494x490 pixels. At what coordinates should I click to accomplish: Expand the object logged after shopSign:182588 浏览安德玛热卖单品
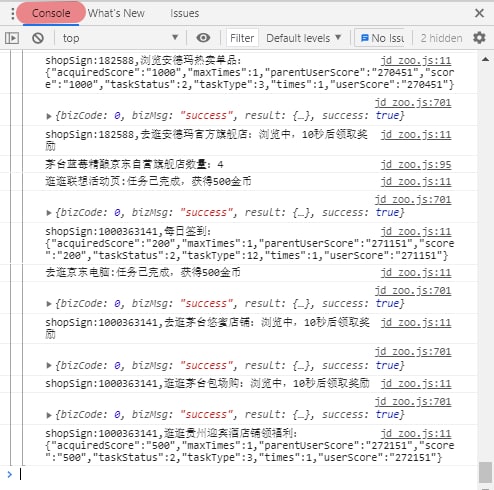pyautogui.click(x=49, y=116)
